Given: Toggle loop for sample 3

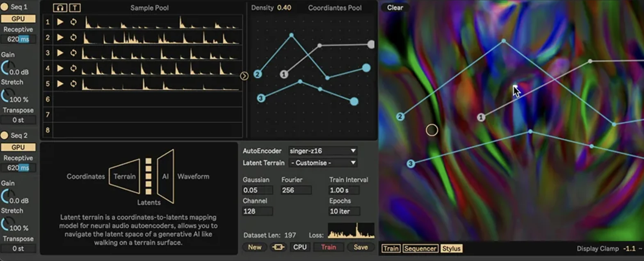Looking at the screenshot, I should [x=73, y=53].
